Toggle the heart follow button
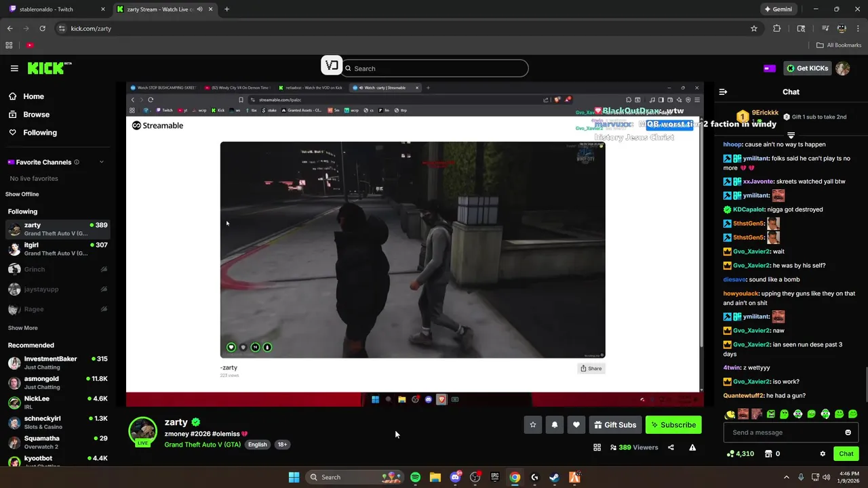868x488 pixels. point(576,425)
